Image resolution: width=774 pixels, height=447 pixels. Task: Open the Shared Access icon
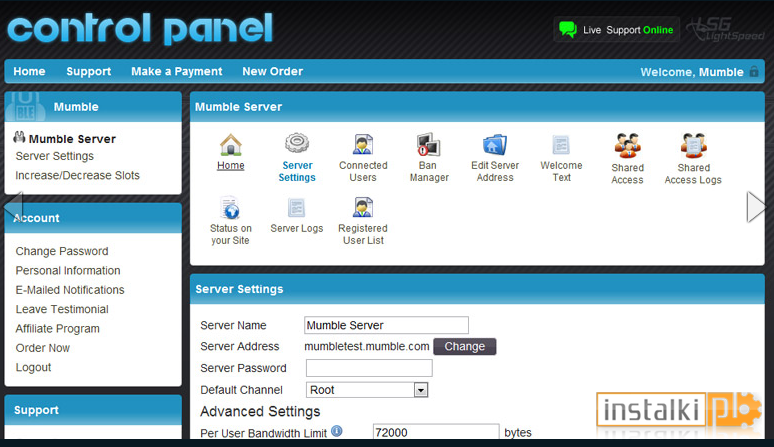(627, 146)
